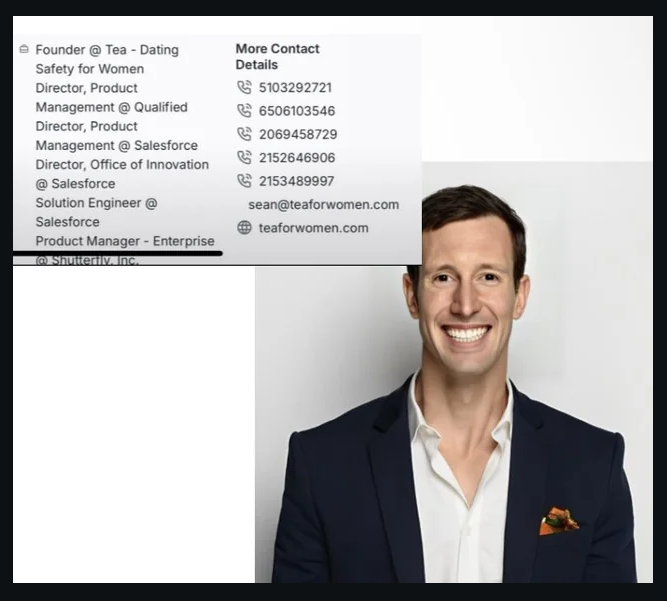The height and width of the screenshot is (601, 667).
Task: Click Product Manager - Enterprise entry
Action: click(125, 241)
